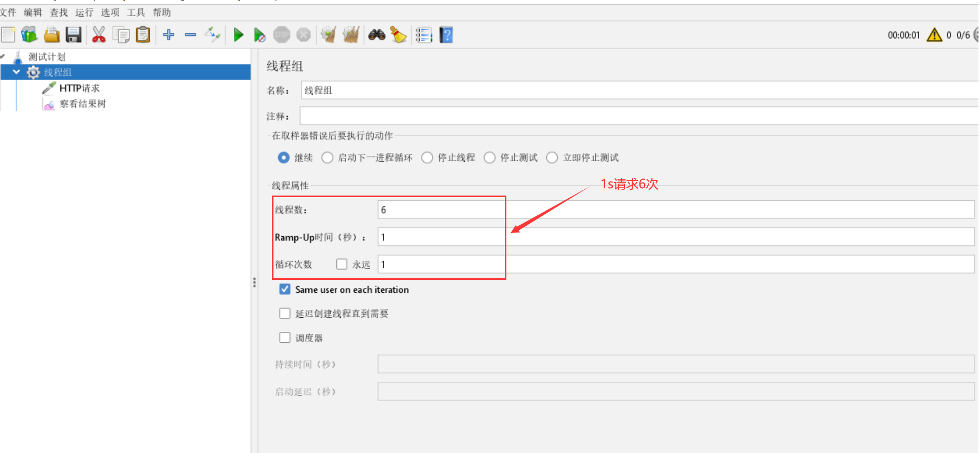Select the 继续 radio button
Viewport: 980px width, 453px height.
pyautogui.click(x=283, y=158)
